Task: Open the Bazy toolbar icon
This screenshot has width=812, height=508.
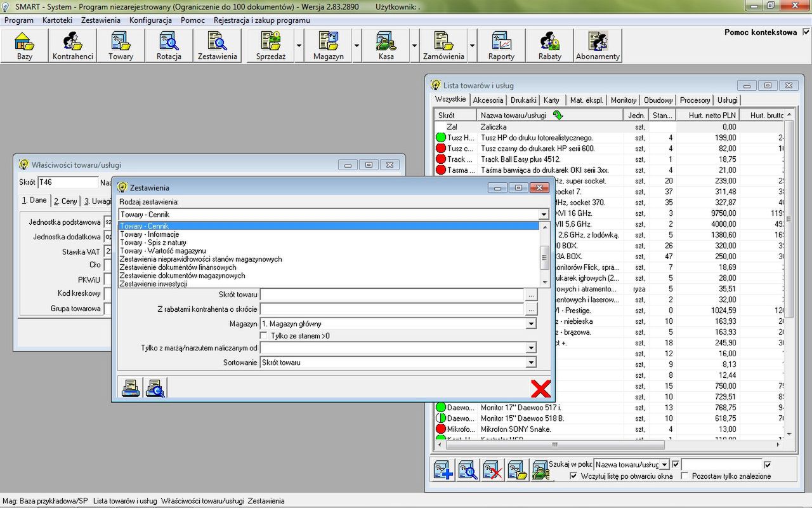Action: pyautogui.click(x=25, y=46)
